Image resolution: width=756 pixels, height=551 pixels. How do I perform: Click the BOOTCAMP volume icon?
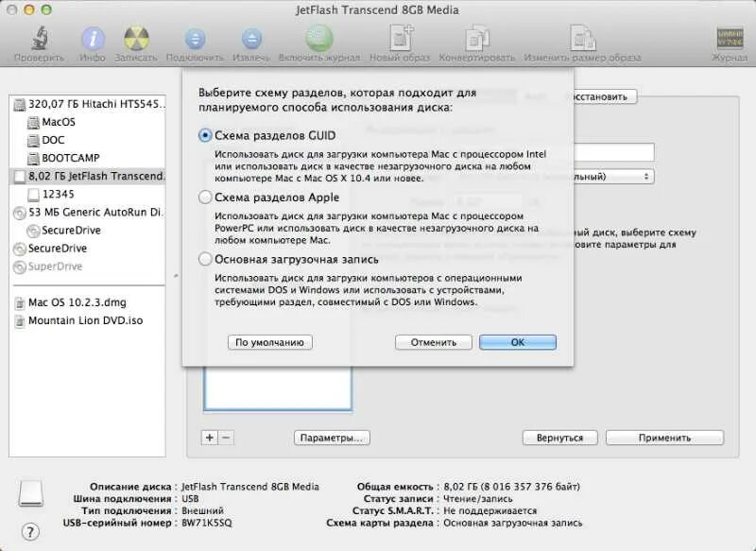33,159
